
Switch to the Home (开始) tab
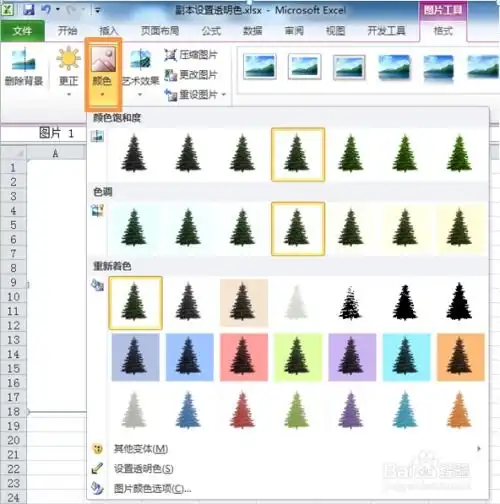[x=67, y=31]
